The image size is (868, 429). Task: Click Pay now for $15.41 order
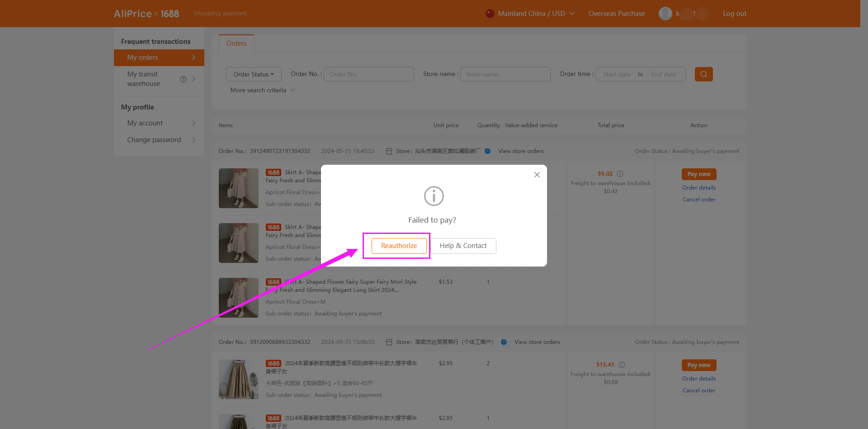(698, 365)
